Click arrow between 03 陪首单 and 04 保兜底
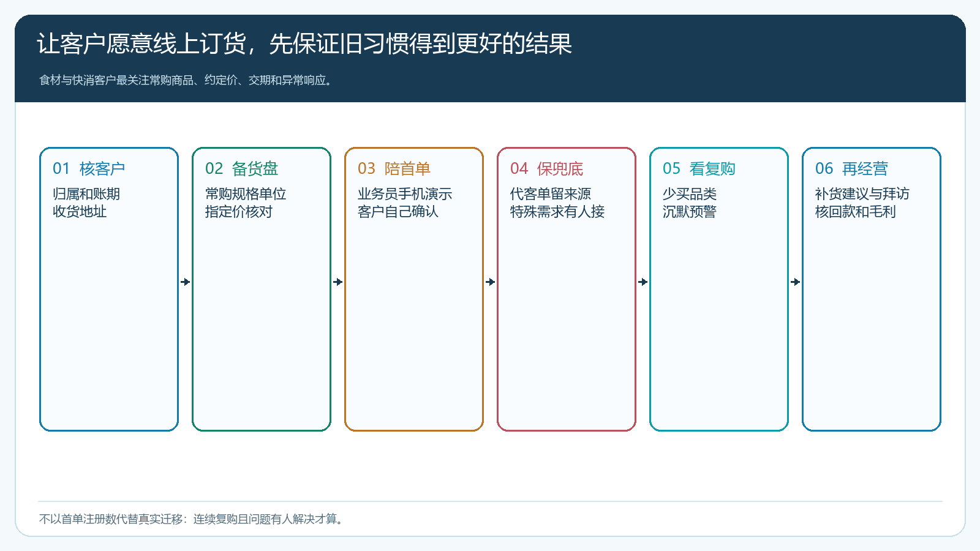The image size is (980, 551). [491, 282]
